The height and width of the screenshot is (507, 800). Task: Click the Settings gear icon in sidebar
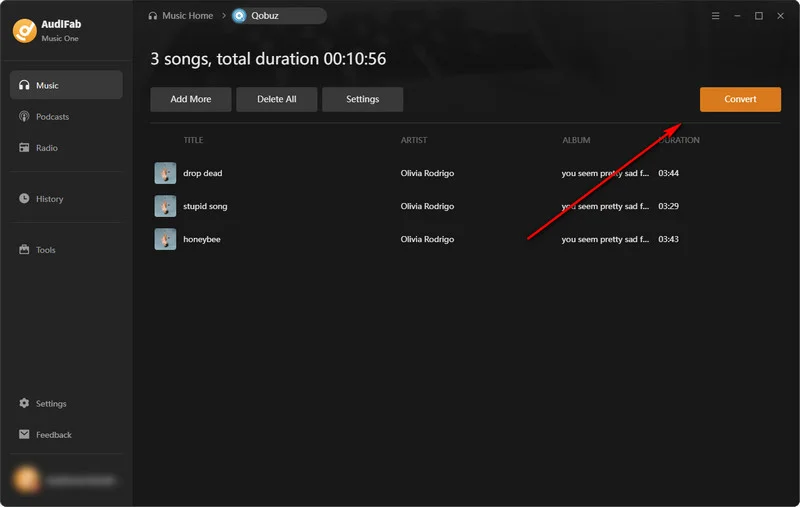pos(24,403)
